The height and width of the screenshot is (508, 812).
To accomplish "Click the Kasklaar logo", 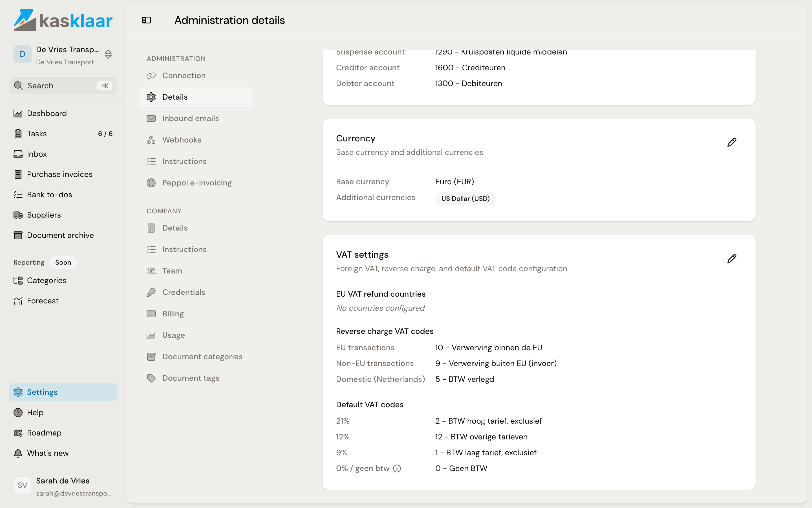I will [x=63, y=20].
